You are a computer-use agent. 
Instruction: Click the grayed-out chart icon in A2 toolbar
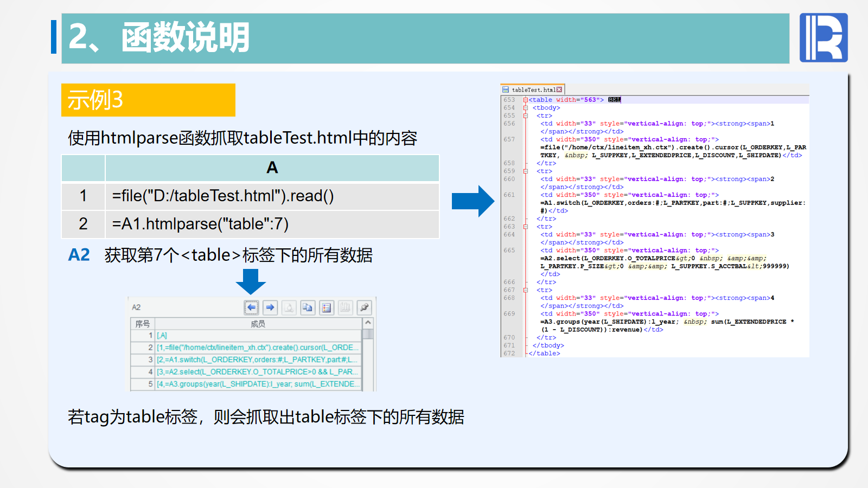point(346,307)
